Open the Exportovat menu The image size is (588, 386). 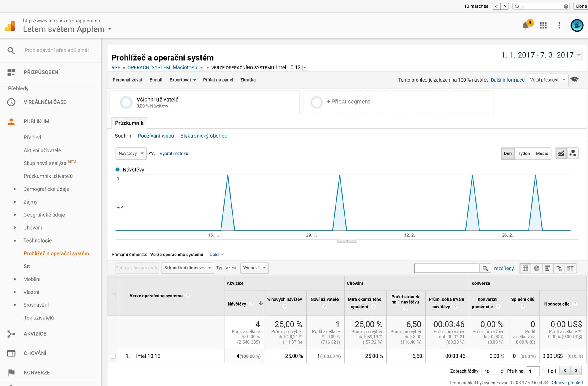point(182,80)
